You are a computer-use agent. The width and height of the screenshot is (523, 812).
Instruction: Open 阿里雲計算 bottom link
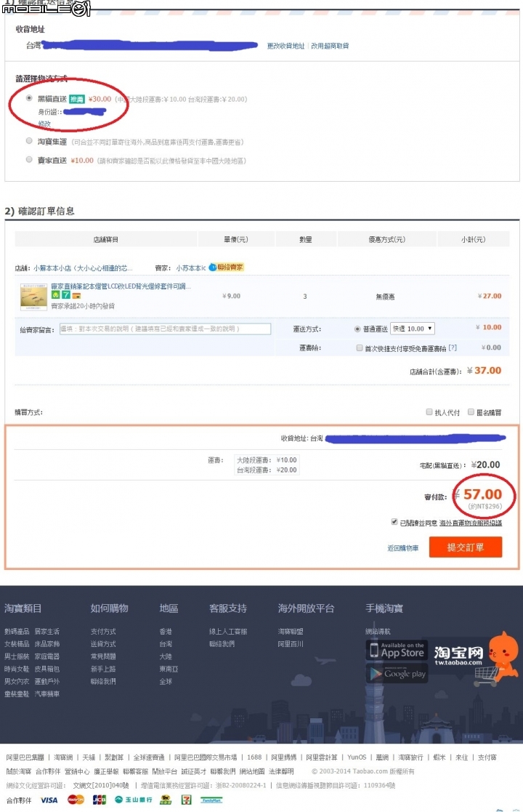321,757
